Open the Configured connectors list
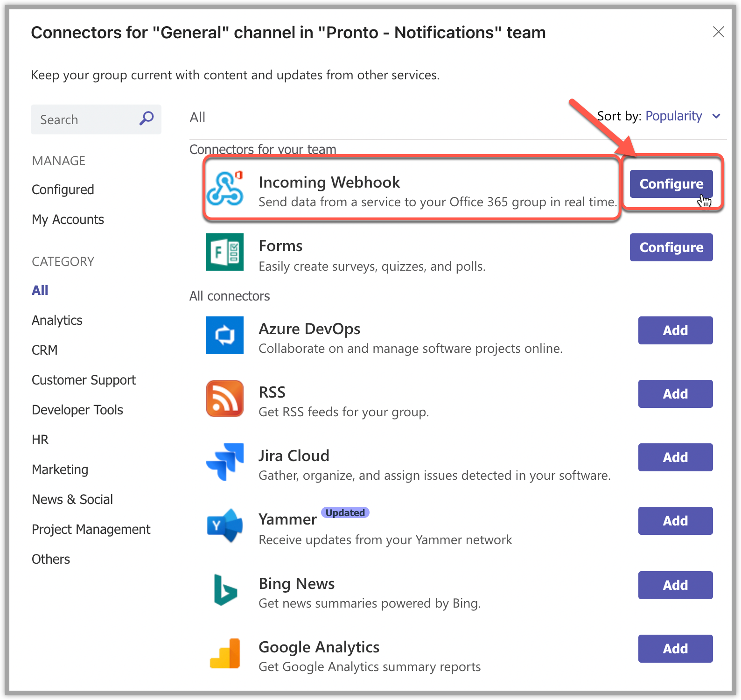Viewport: 741px width, 700px height. tap(63, 189)
